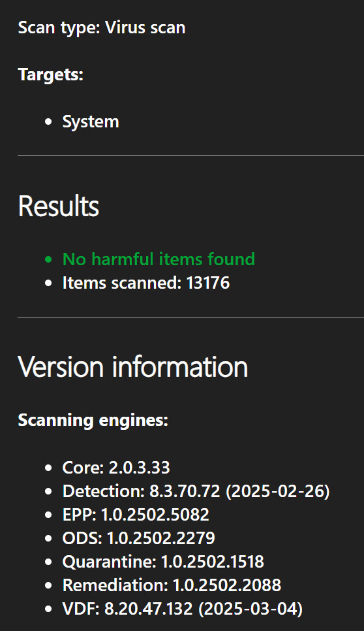Click the Results heading
Viewport: 364px width, 631px height.
pos(59,206)
